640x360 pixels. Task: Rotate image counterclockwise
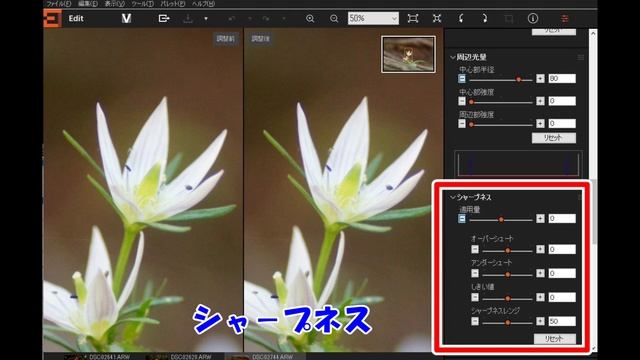[461, 18]
